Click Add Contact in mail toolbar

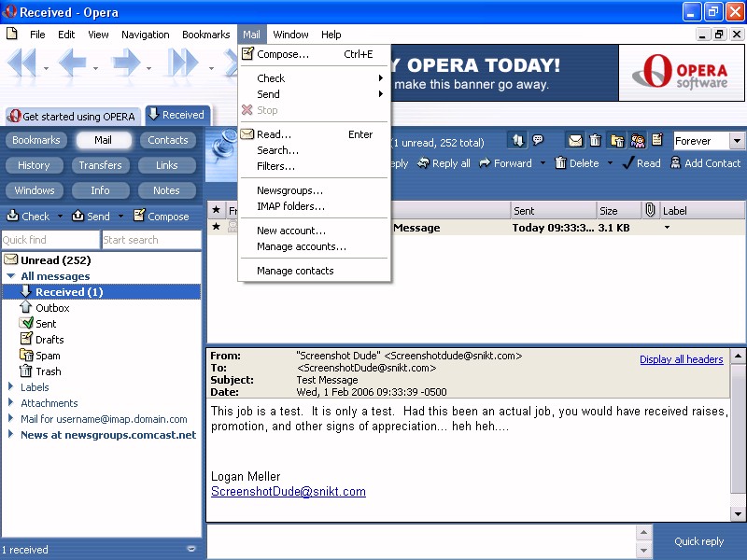coord(706,163)
